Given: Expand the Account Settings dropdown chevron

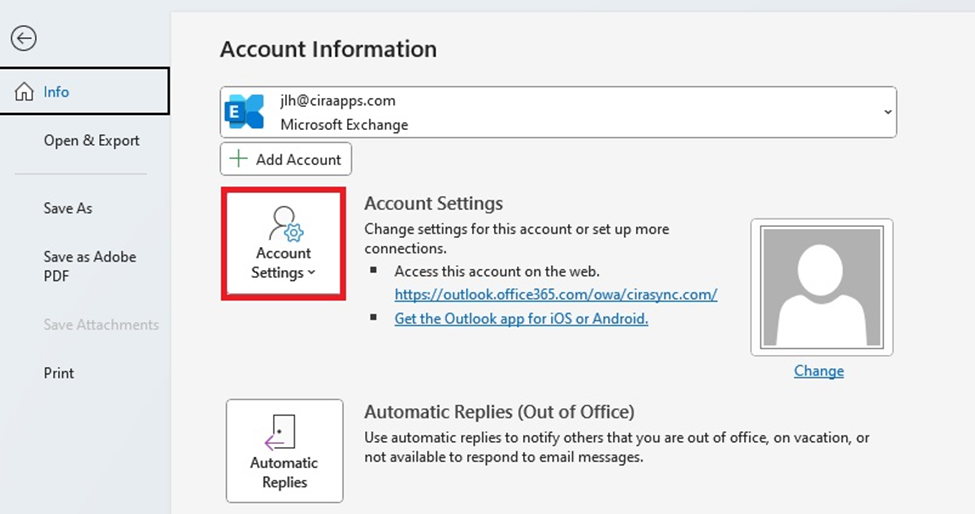Looking at the screenshot, I should point(312,273).
